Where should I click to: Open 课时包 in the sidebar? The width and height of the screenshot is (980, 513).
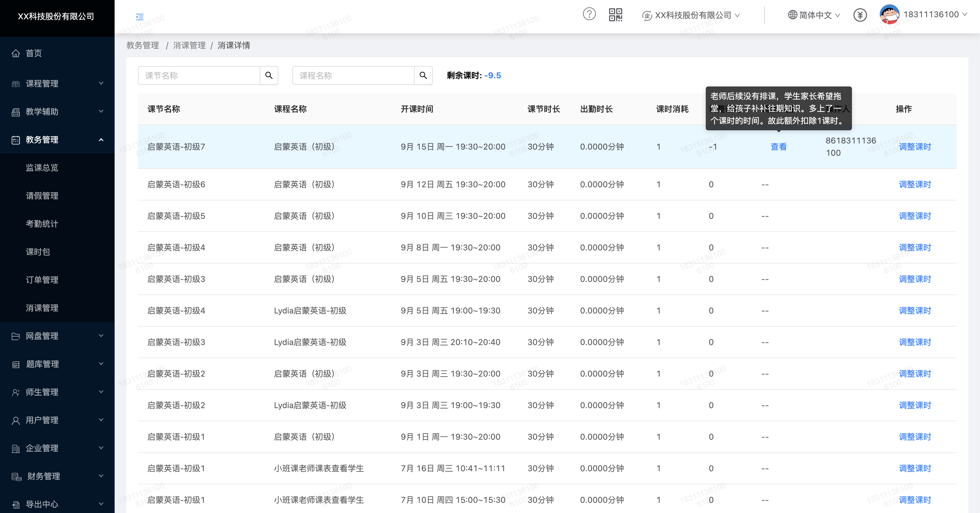38,252
